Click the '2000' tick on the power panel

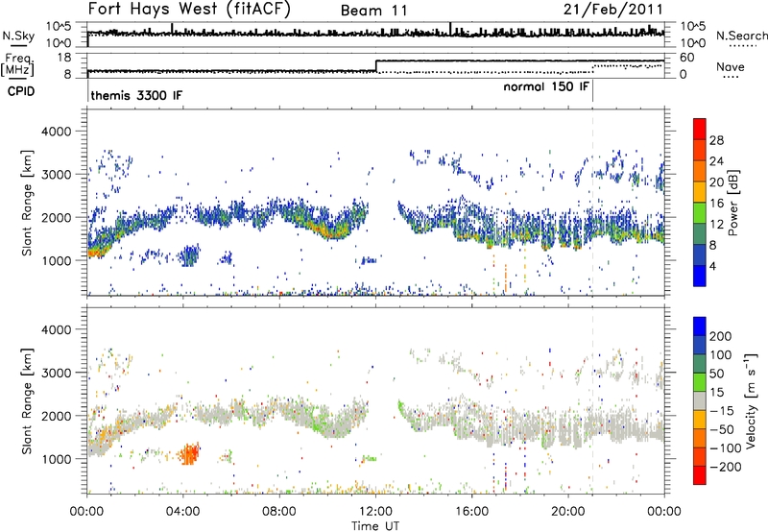coord(59,217)
